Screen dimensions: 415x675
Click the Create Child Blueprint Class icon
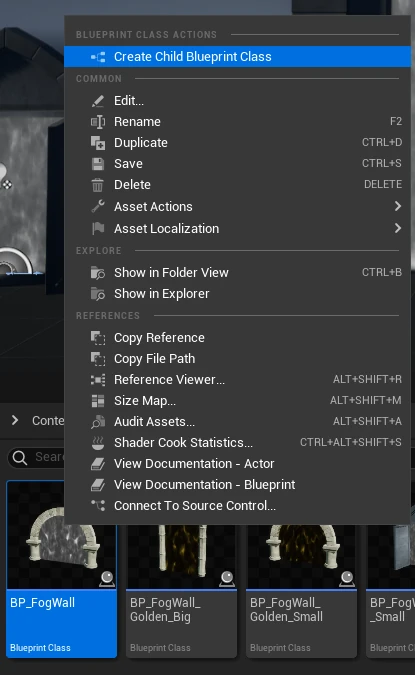[98, 57]
